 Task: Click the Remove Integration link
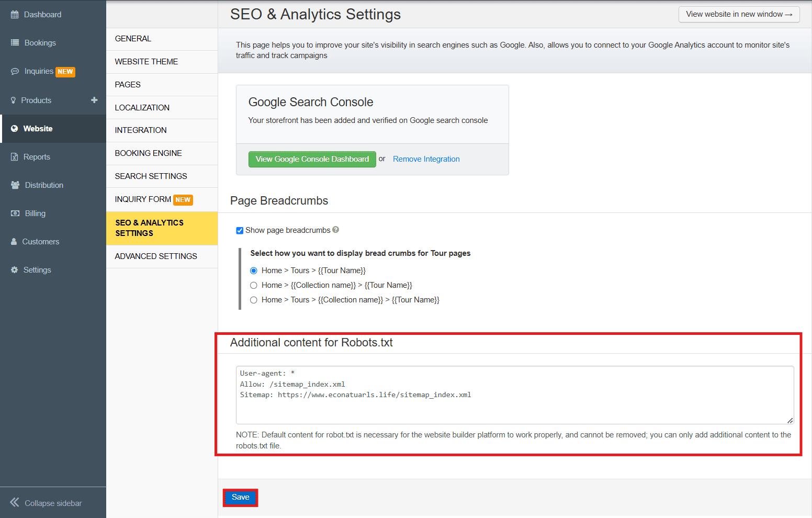(426, 159)
